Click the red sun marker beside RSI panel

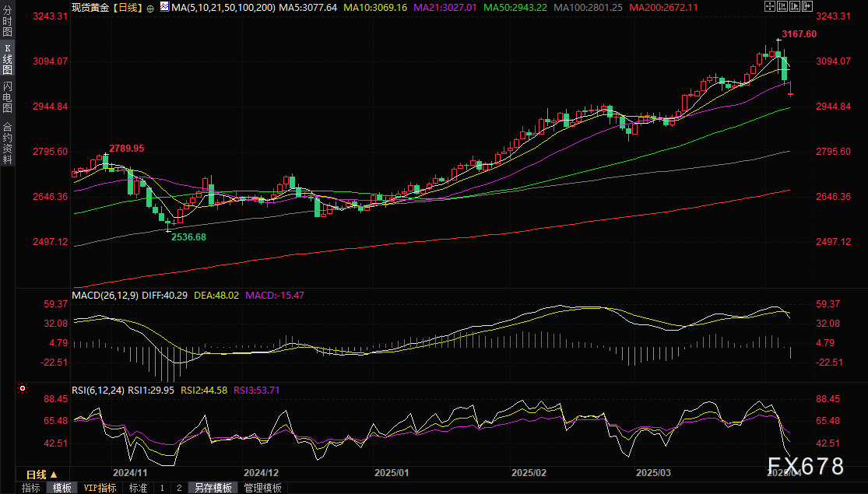(x=22, y=389)
